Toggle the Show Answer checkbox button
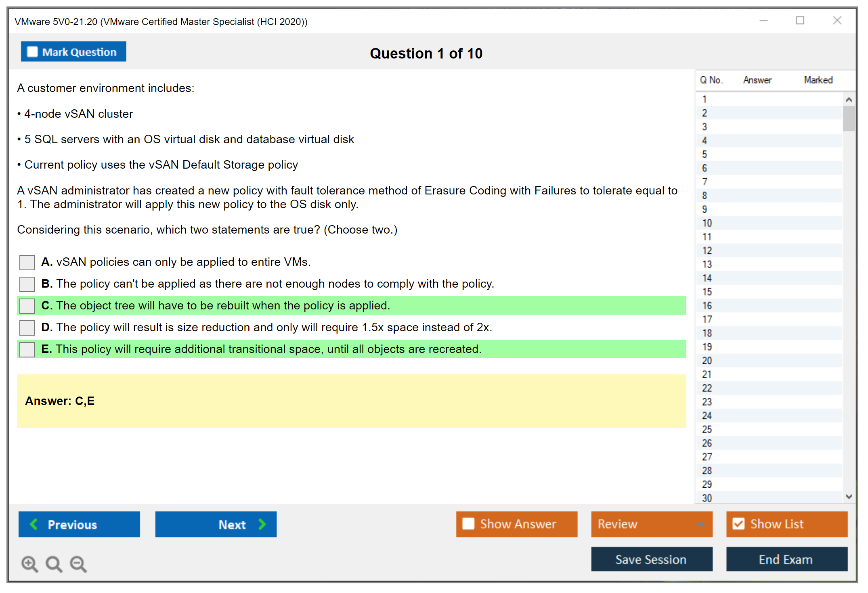Screen dimensions: 868x593 point(468,524)
